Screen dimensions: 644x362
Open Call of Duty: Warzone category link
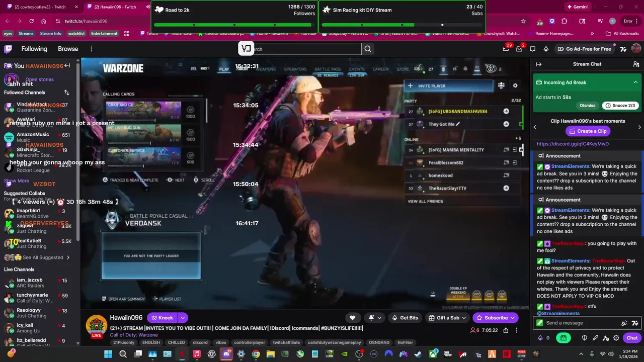coord(134,335)
